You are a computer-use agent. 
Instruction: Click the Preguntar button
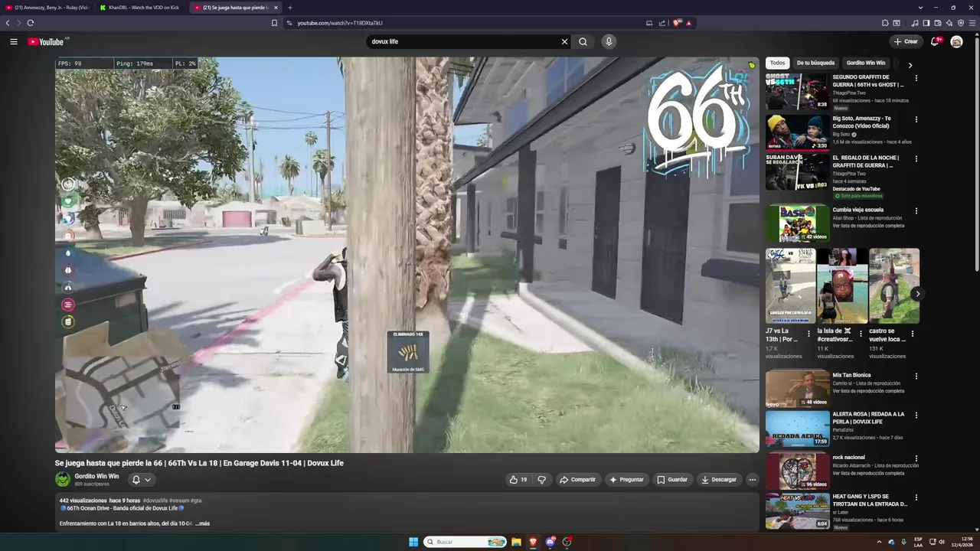point(626,480)
